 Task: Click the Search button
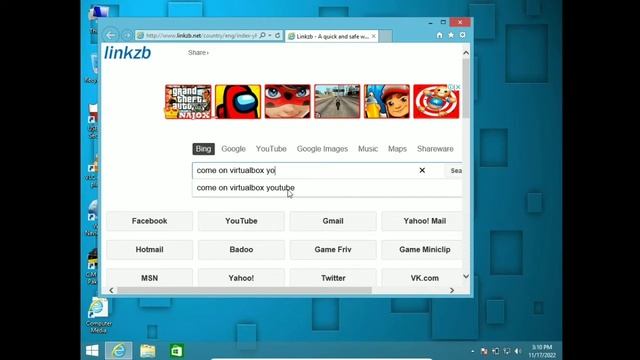tap(454, 171)
